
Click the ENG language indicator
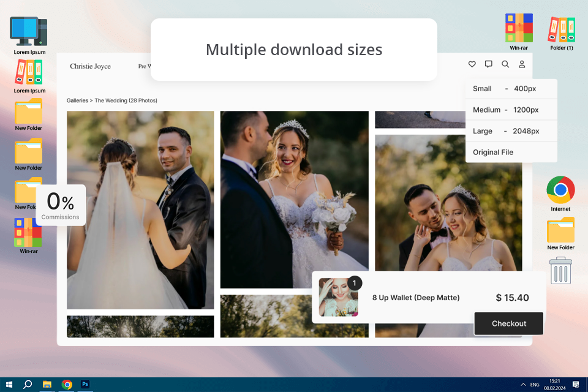pyautogui.click(x=535, y=385)
